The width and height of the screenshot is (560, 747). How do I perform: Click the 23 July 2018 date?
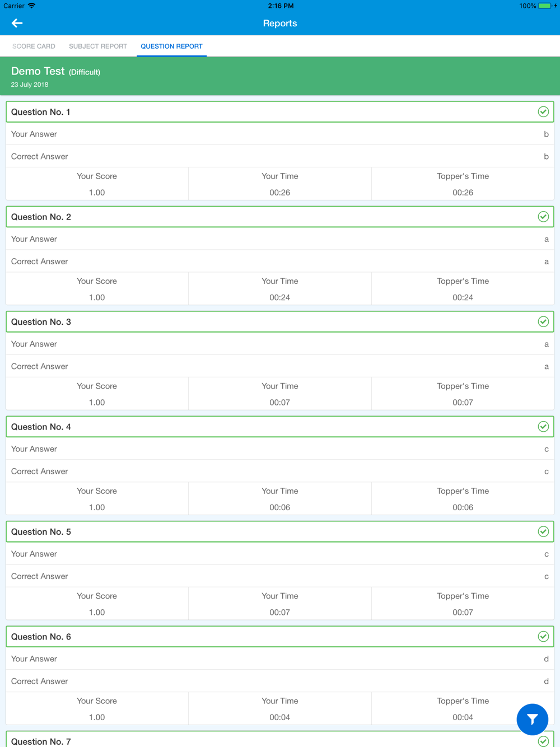[30, 85]
